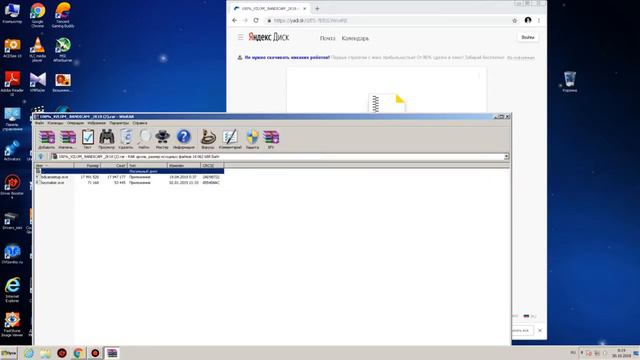Click the Comment (Комментарий) notepad icon
This screenshot has width=640, height=360.
pos(230,139)
